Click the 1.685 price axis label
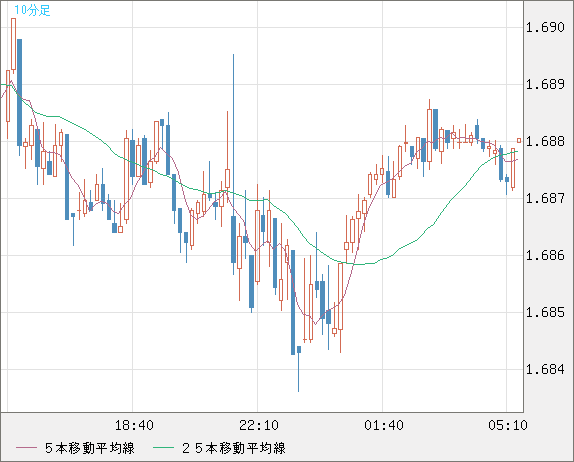The height and width of the screenshot is (462, 574). pyautogui.click(x=545, y=312)
